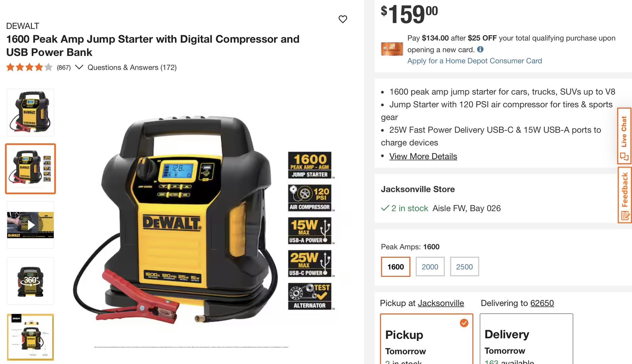Open info icon about card discount
The width and height of the screenshot is (632, 364).
click(480, 49)
